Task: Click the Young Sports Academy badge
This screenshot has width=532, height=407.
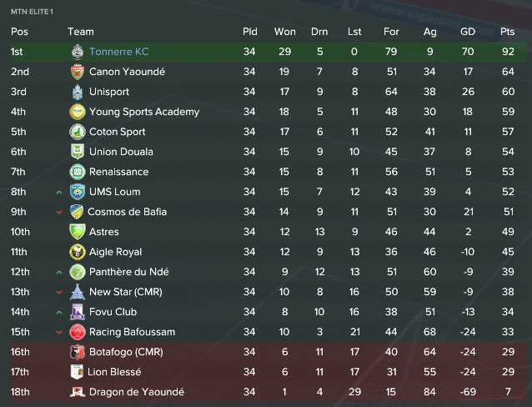Action: (78, 112)
